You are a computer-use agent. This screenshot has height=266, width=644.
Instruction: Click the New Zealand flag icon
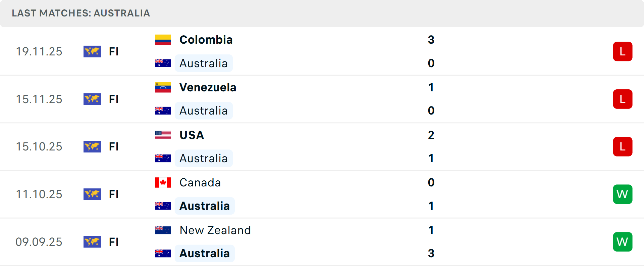click(163, 230)
